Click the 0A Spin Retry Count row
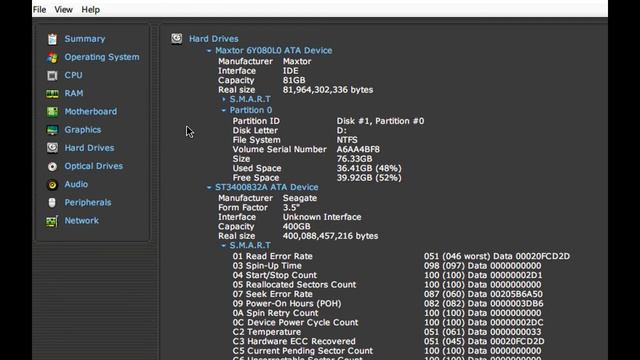 coord(387,313)
